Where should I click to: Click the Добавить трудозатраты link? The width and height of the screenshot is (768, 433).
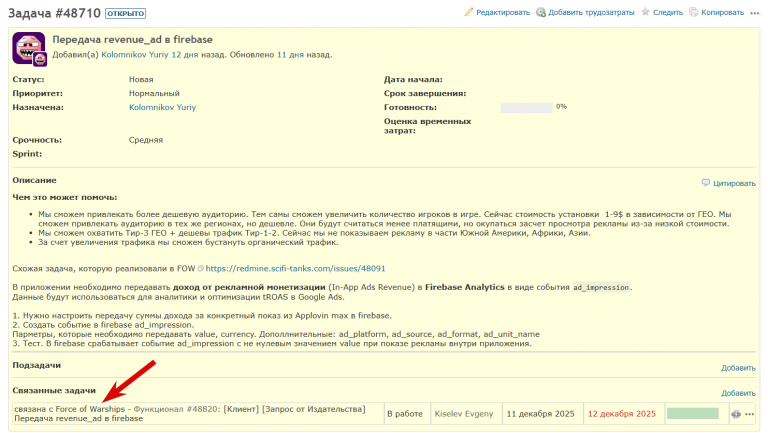pyautogui.click(x=591, y=12)
